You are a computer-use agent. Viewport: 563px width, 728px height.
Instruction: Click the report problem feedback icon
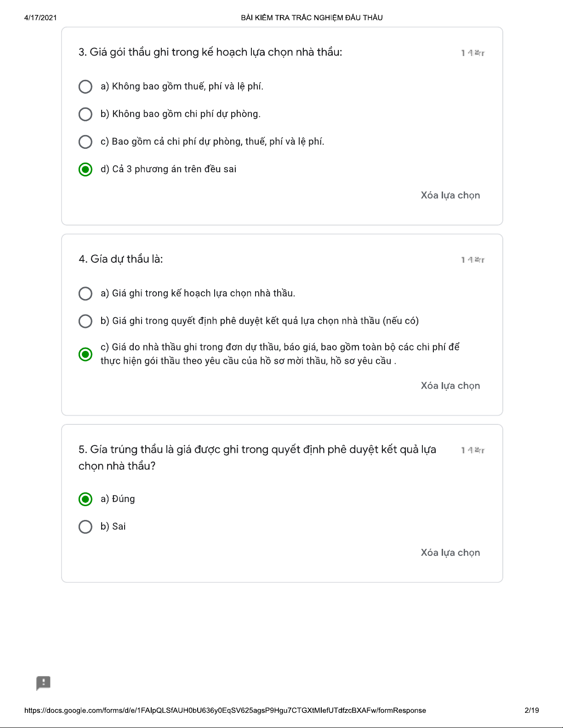point(43,683)
